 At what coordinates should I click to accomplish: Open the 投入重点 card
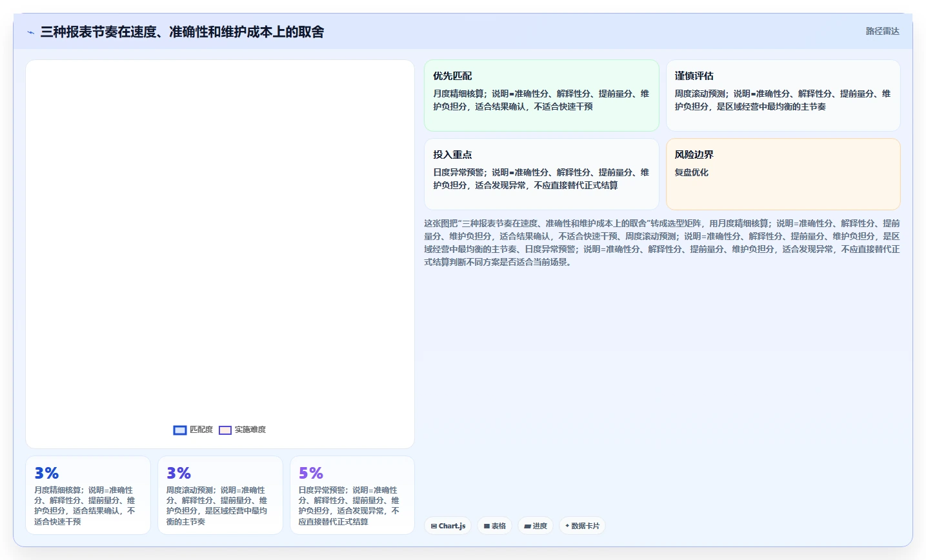[x=541, y=174]
